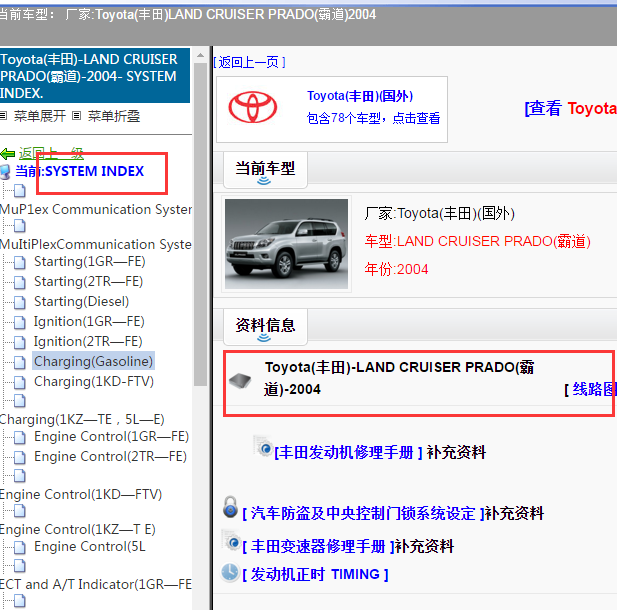Click the Toyota Prado SYSTEM INDEX header

coord(95,76)
